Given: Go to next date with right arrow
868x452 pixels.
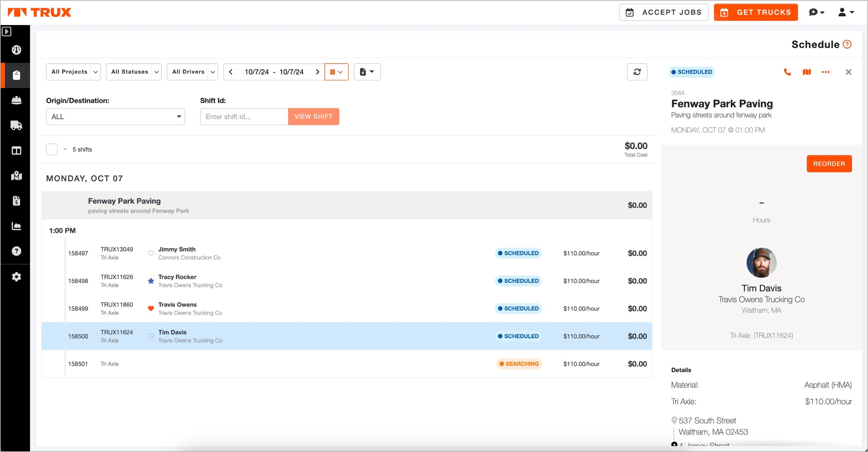Looking at the screenshot, I should [x=317, y=72].
